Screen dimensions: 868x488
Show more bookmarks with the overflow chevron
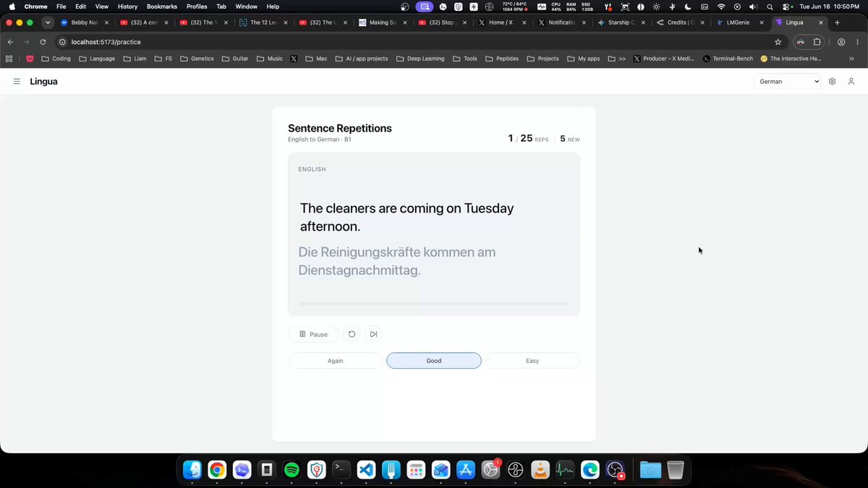pos(851,59)
